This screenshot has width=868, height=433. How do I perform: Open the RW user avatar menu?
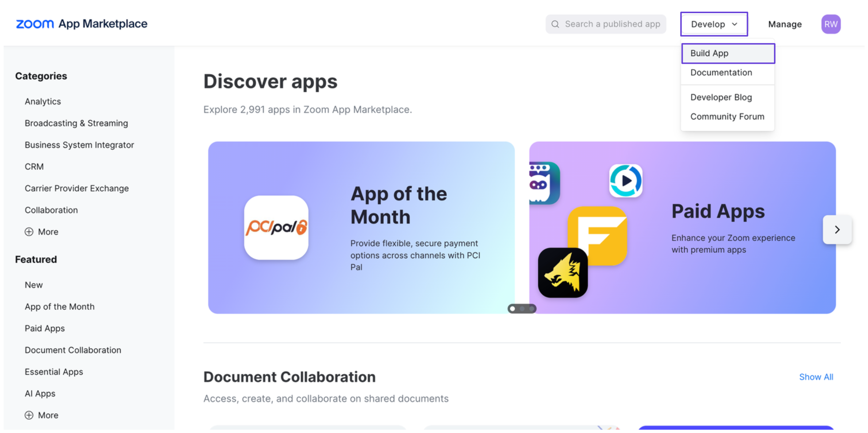[830, 24]
